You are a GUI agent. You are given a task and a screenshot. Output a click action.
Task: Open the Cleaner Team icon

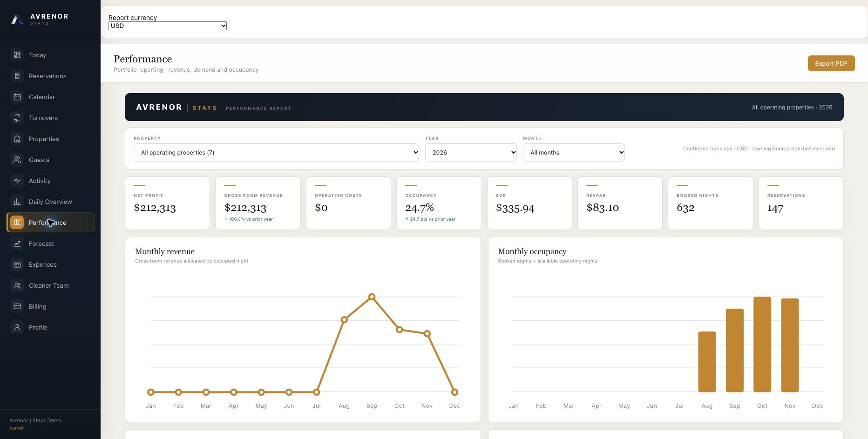pos(17,285)
